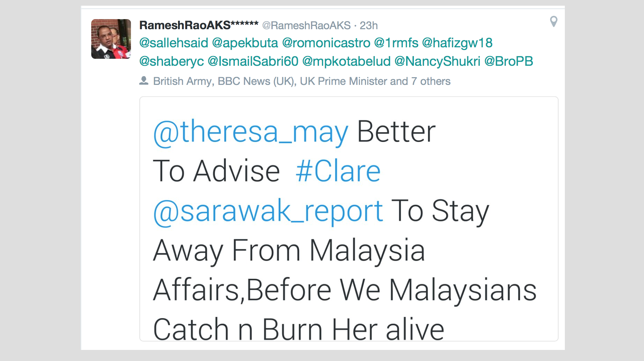Show tagged accounts British Army and others
The image size is (644, 361).
(302, 81)
